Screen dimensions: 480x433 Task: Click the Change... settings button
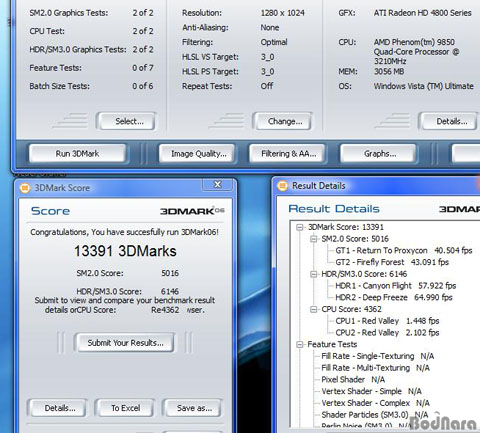[x=282, y=121]
